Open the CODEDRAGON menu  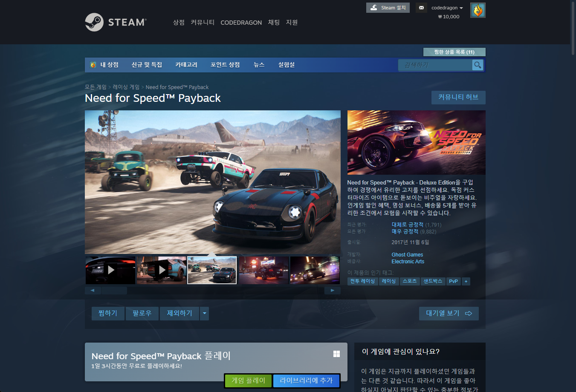click(x=241, y=23)
